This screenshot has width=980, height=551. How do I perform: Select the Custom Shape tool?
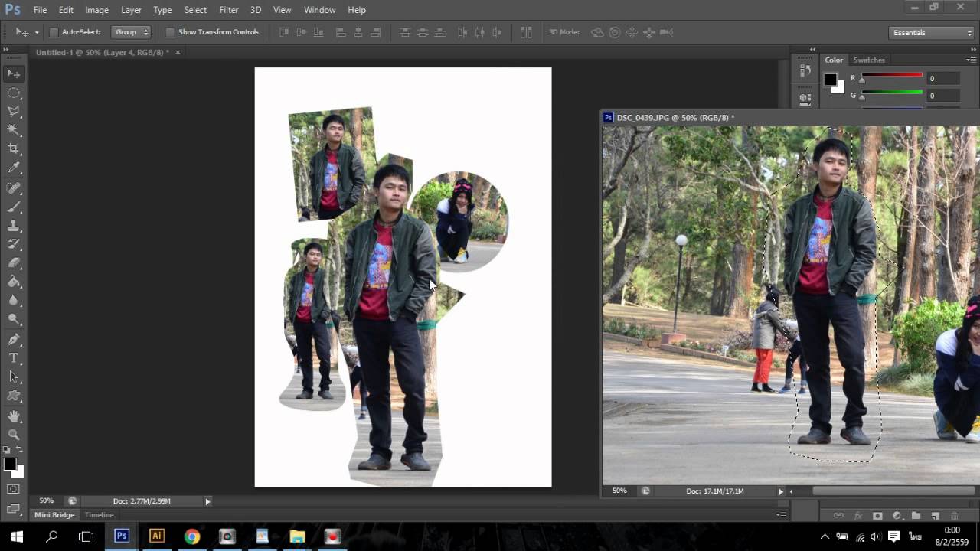point(14,396)
